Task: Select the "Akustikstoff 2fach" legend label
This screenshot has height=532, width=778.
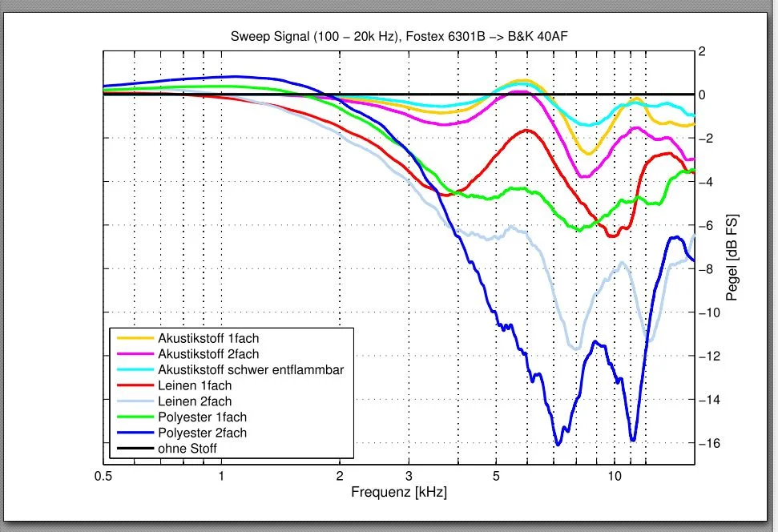Action: (x=208, y=354)
